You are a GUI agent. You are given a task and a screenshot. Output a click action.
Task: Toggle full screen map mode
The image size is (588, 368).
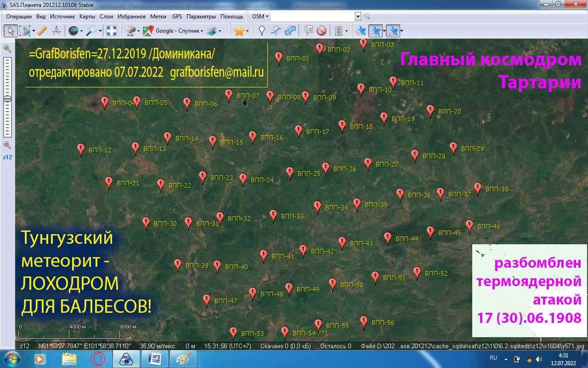coord(112,31)
